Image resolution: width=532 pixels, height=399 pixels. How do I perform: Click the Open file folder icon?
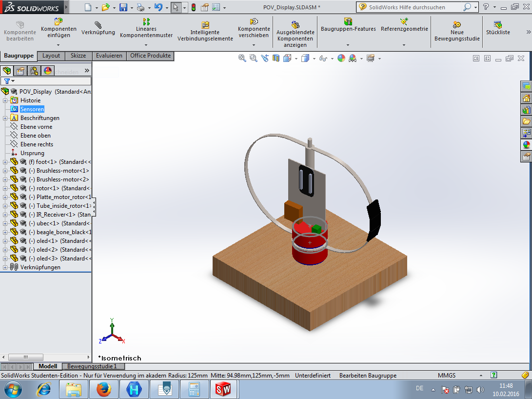(x=105, y=7)
